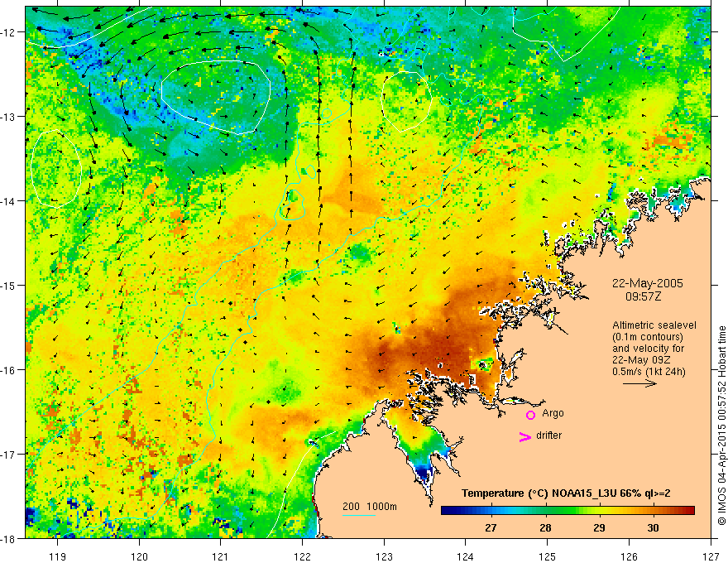Click the "Argo" legend label
This screenshot has width=728, height=563.
pyautogui.click(x=553, y=413)
